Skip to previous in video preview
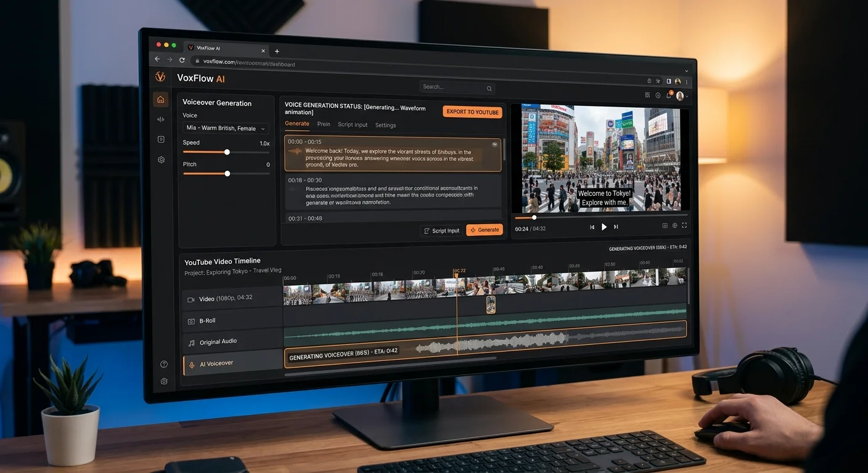Image resolution: width=868 pixels, height=473 pixels. 592,227
